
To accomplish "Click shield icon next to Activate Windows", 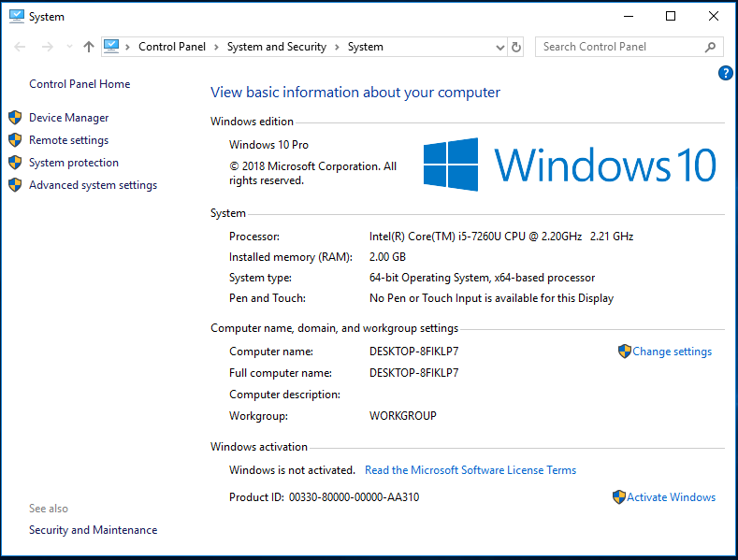I will (618, 497).
